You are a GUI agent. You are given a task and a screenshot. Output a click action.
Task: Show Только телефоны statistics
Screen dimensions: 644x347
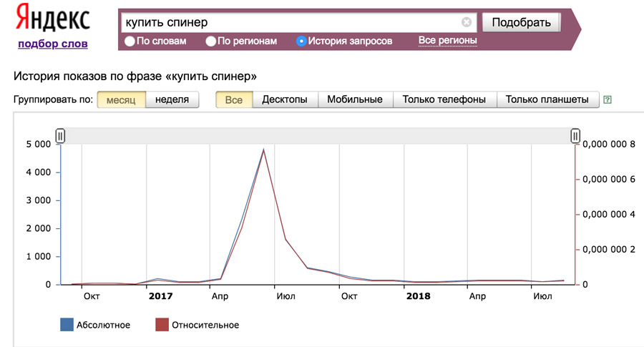[x=444, y=99]
